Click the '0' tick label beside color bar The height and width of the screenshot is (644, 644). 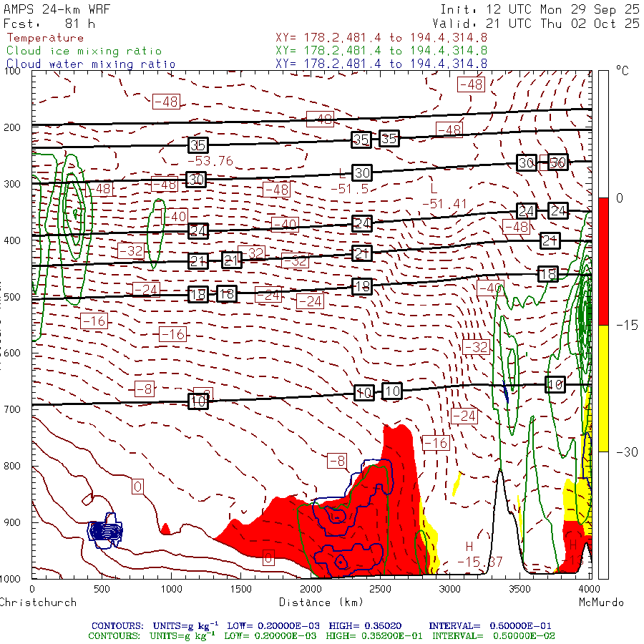(620, 198)
